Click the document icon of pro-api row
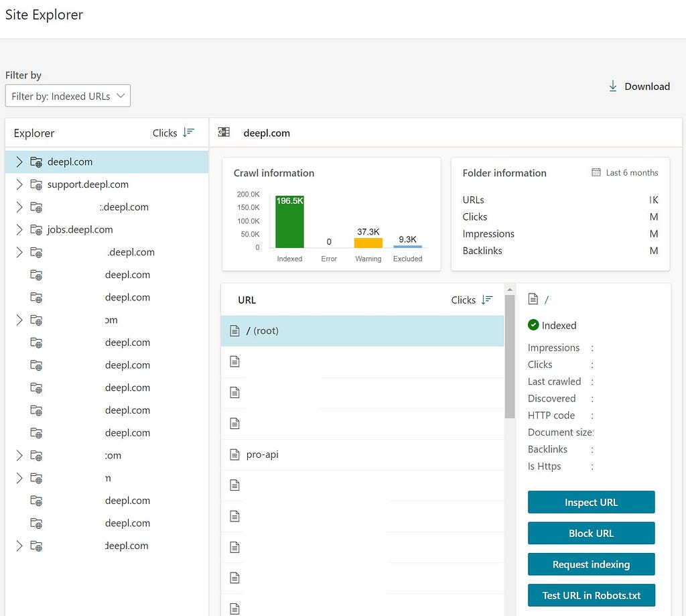Screen dimensions: 686x616 pos(234,454)
